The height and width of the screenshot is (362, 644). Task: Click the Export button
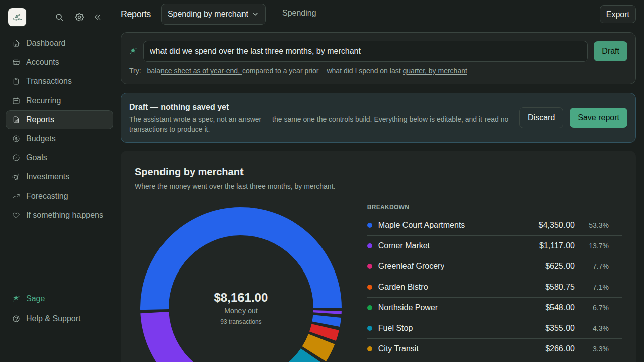[618, 14]
